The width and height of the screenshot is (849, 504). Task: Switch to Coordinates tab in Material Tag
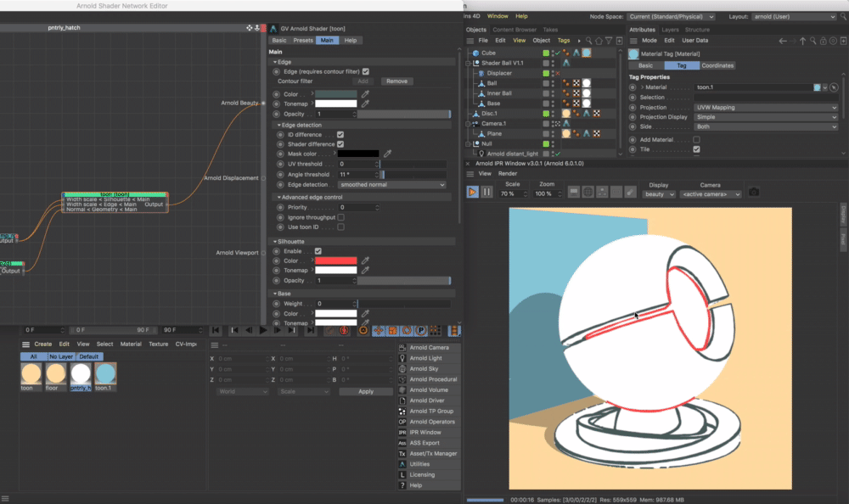point(717,65)
